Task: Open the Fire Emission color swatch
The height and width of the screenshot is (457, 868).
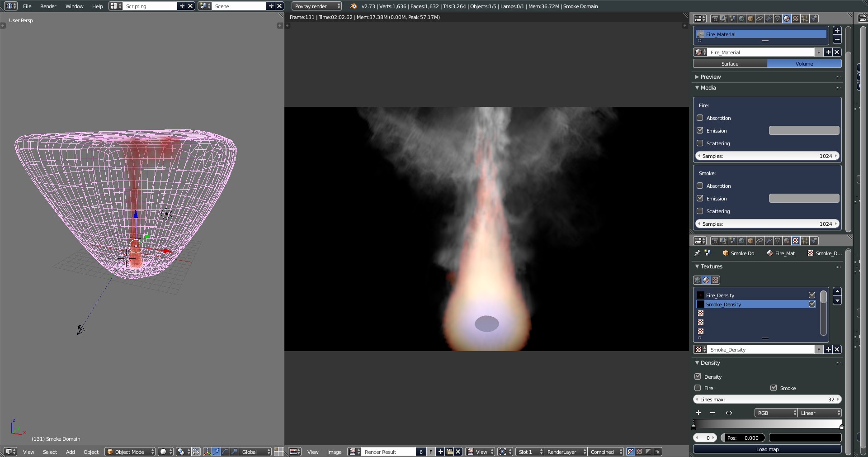Action: pyautogui.click(x=804, y=131)
